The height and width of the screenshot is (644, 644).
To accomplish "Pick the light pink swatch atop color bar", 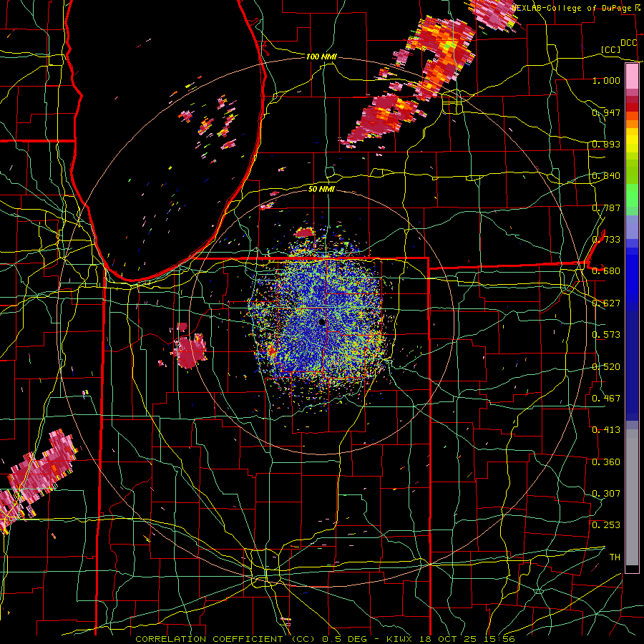I will (632, 77).
